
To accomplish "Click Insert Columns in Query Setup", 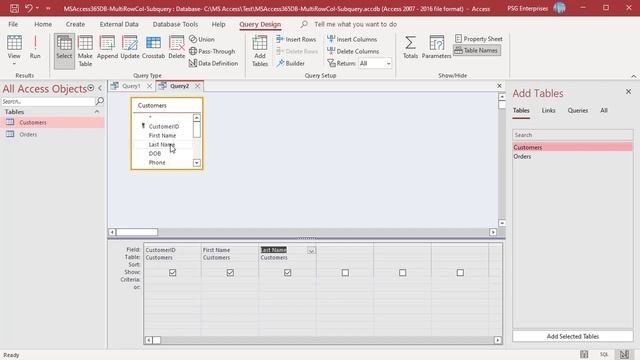I will tap(352, 39).
